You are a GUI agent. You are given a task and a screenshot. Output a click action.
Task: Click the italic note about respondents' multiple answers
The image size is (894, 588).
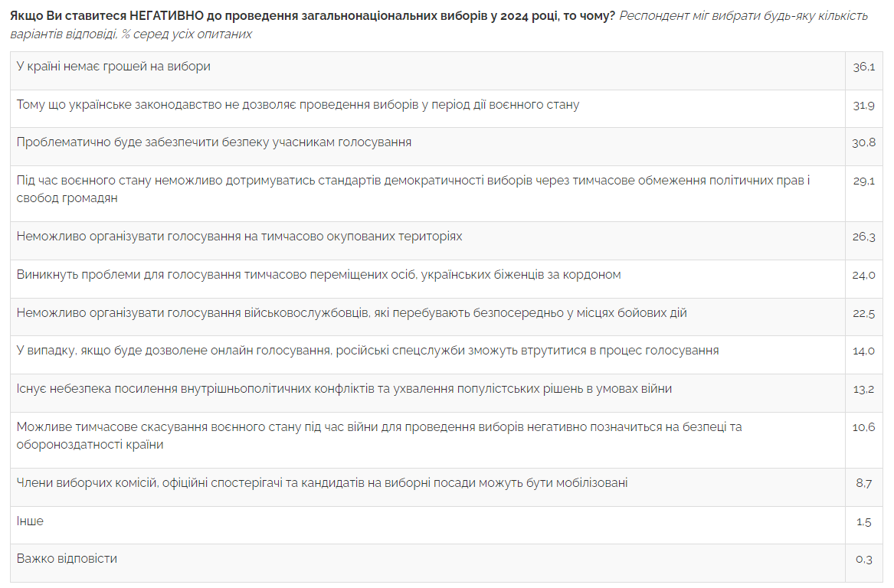click(130, 34)
